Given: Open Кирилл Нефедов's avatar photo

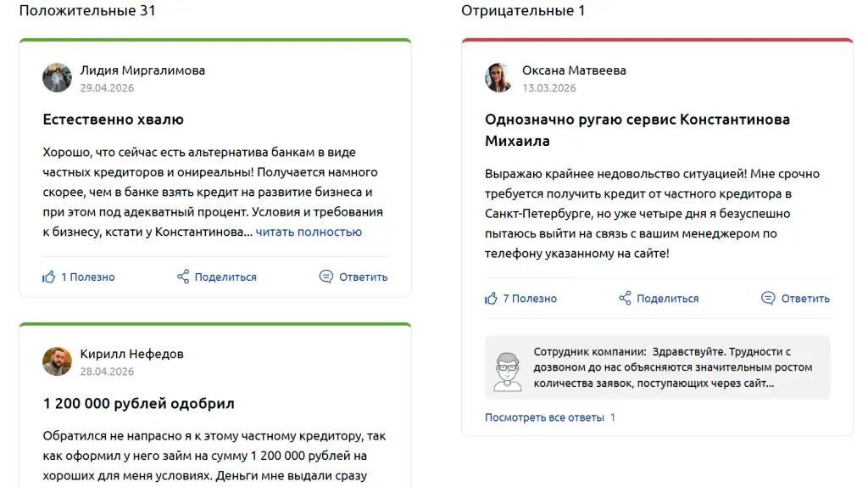Looking at the screenshot, I should 57,361.
